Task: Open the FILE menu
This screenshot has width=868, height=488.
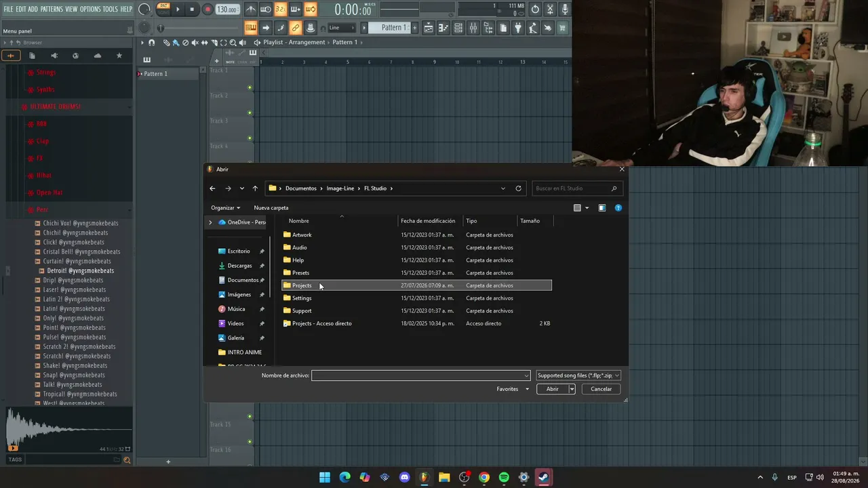Action: click(8, 9)
